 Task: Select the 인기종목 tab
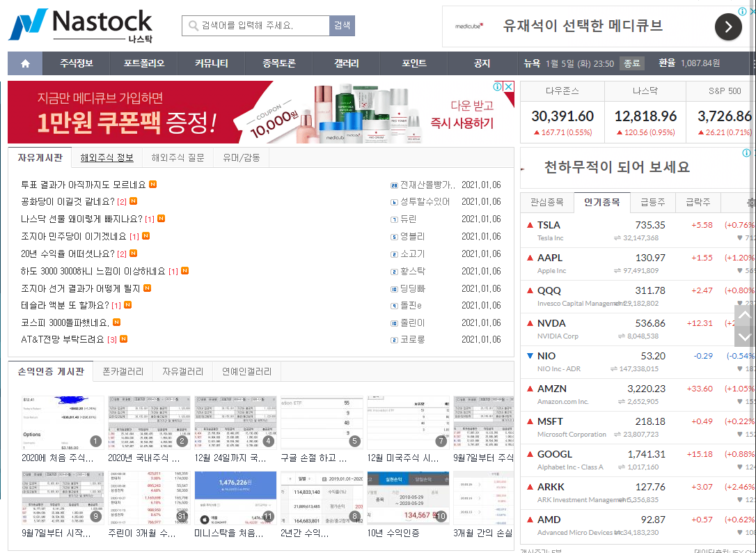pos(602,202)
